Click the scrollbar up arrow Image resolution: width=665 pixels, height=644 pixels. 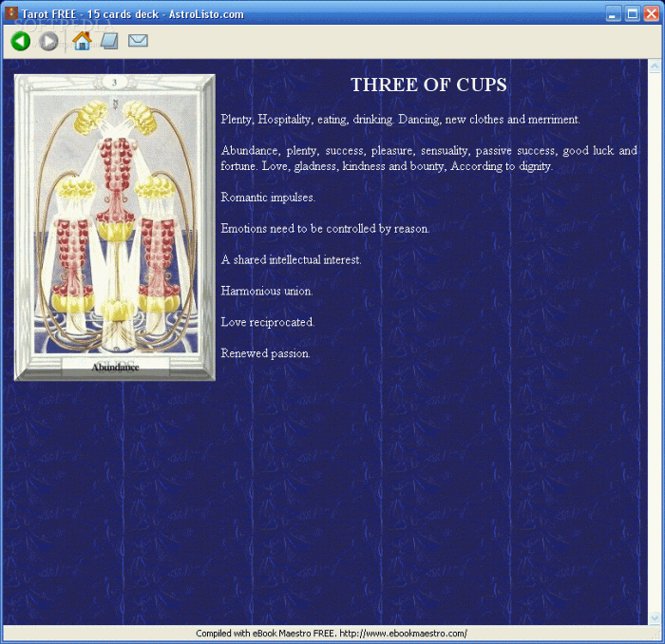pos(655,66)
